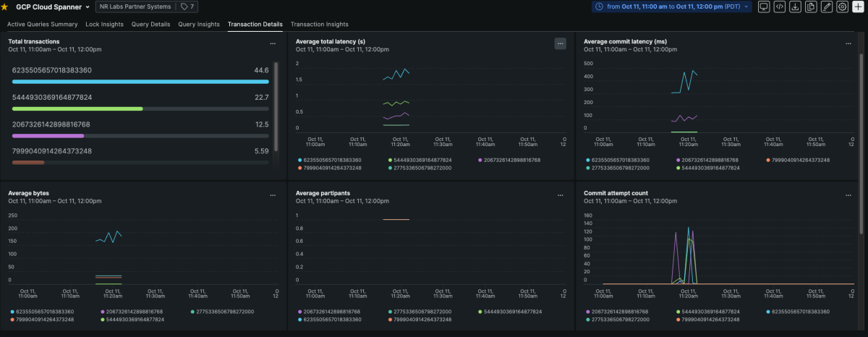Toggle the 2067326142898816768 series in the Commit attempt count legend

pos(619,312)
